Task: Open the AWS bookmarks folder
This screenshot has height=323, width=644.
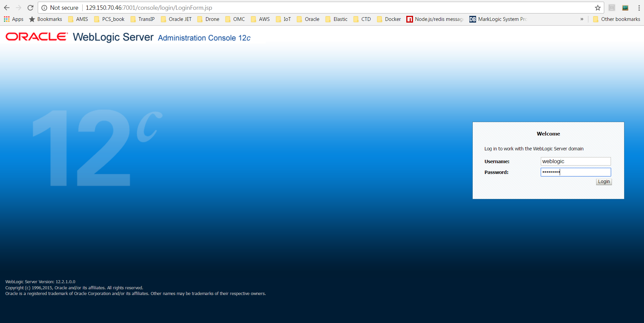Action: (x=260, y=19)
